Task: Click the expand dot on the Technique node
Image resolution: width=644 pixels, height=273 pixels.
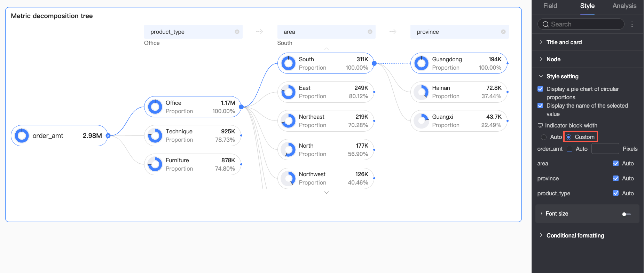Action: 241,135
